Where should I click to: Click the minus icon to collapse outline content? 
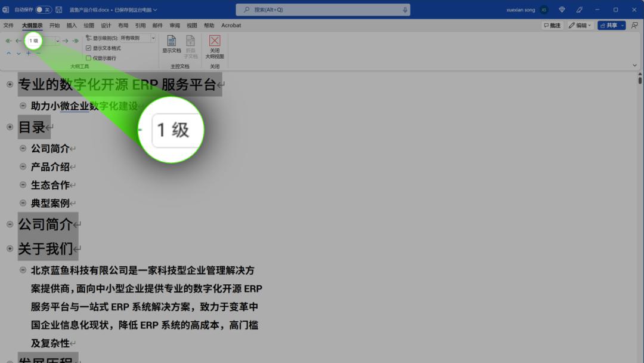(x=37, y=54)
